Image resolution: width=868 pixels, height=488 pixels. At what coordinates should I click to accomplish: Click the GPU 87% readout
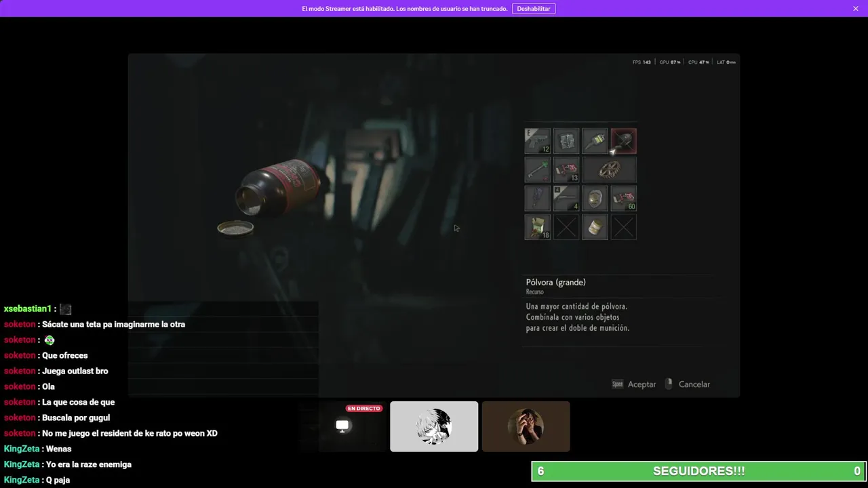click(669, 62)
